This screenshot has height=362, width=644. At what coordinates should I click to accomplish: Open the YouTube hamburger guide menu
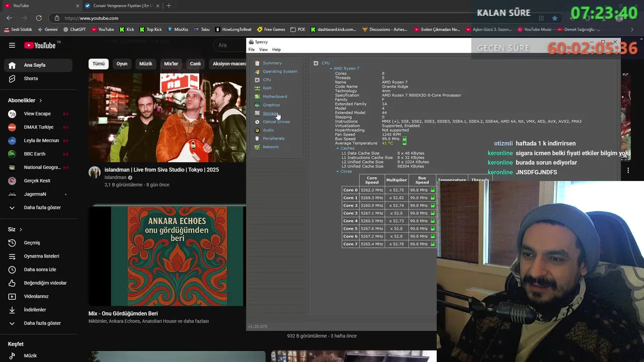coord(12,45)
